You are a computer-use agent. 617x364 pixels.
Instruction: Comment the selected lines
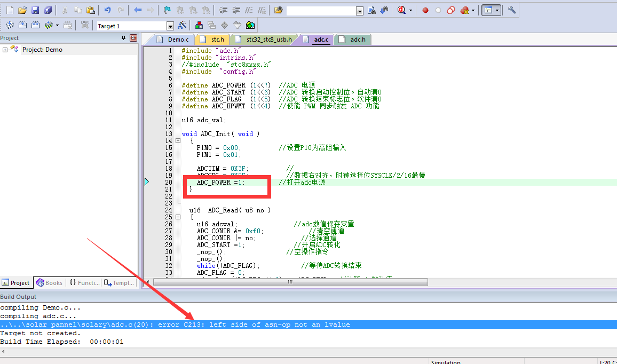[x=249, y=10]
